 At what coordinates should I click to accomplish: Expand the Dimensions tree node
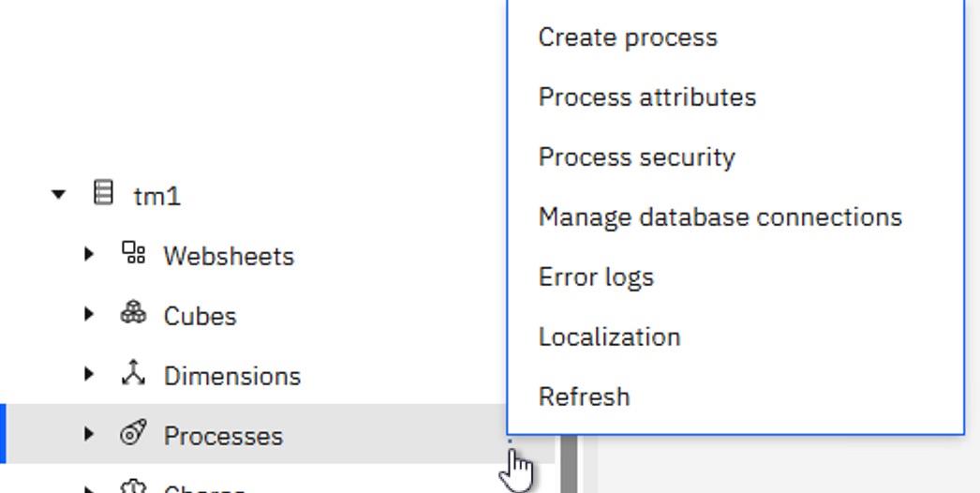coord(89,374)
